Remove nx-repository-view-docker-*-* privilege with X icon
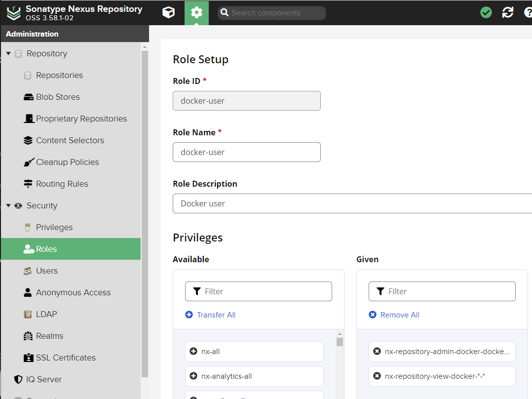Image resolution: width=532 pixels, height=399 pixels. click(x=377, y=376)
